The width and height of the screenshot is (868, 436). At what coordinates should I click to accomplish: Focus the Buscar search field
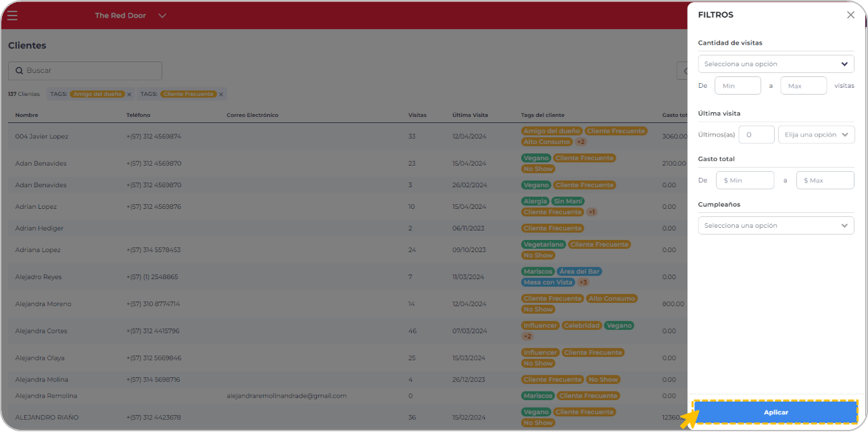(x=85, y=70)
